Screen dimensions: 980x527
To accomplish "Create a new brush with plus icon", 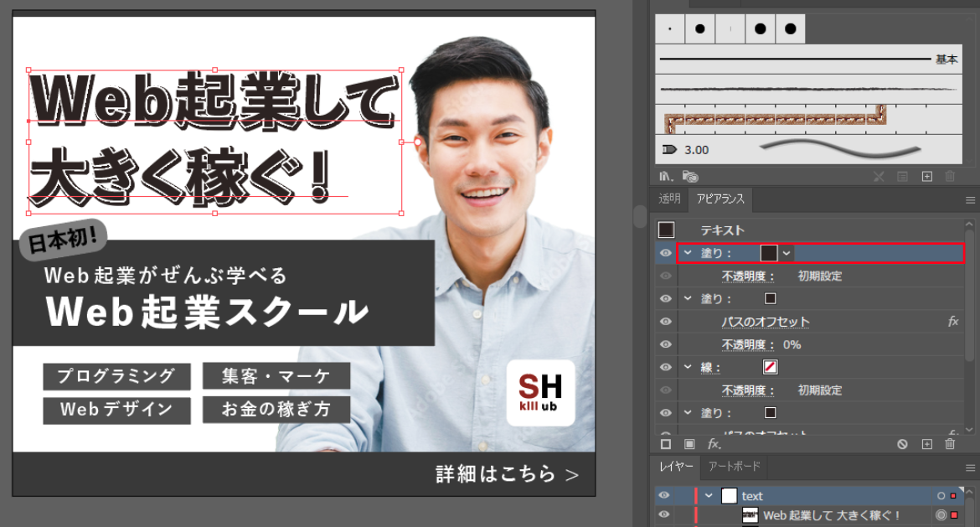I will click(x=927, y=176).
